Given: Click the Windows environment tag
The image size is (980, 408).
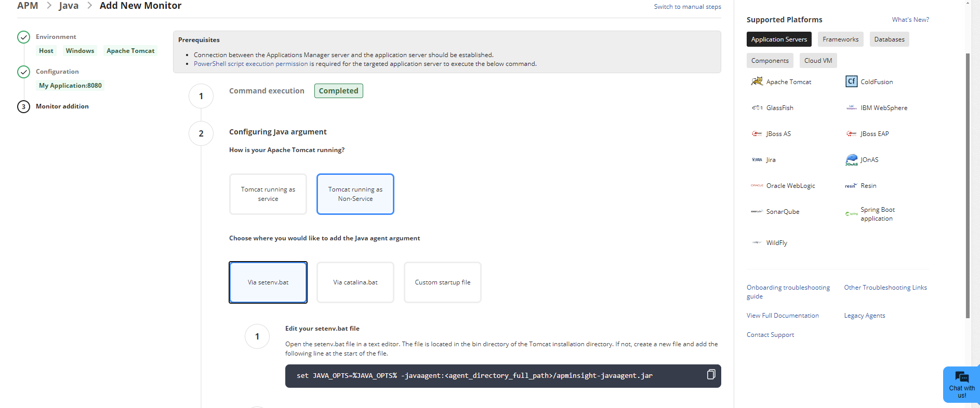Looking at the screenshot, I should tap(80, 51).
